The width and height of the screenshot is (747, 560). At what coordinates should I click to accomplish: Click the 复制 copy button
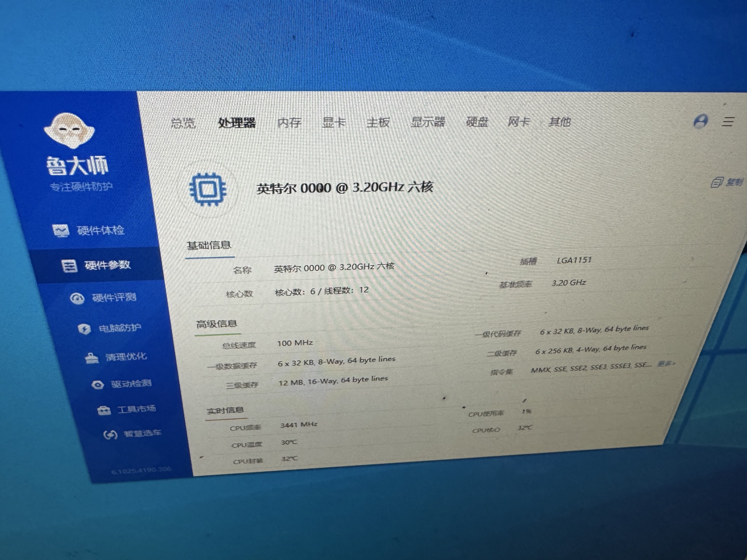(727, 182)
